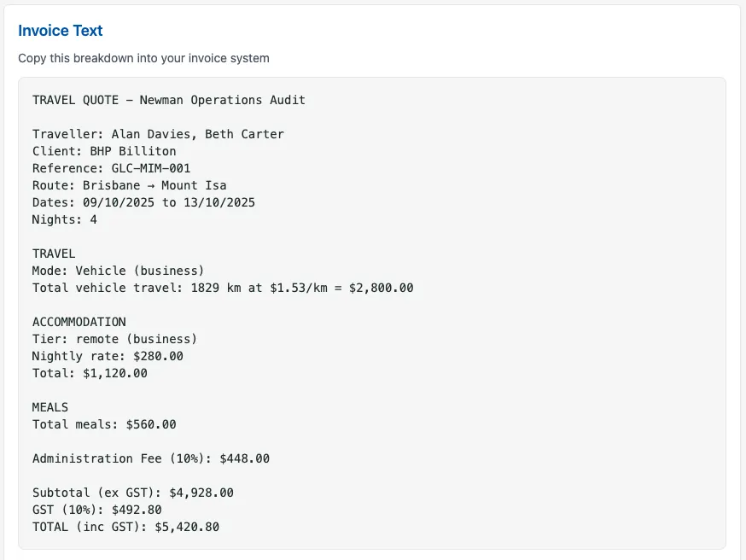
Task: Click the Administration Fee line
Action: (x=151, y=458)
